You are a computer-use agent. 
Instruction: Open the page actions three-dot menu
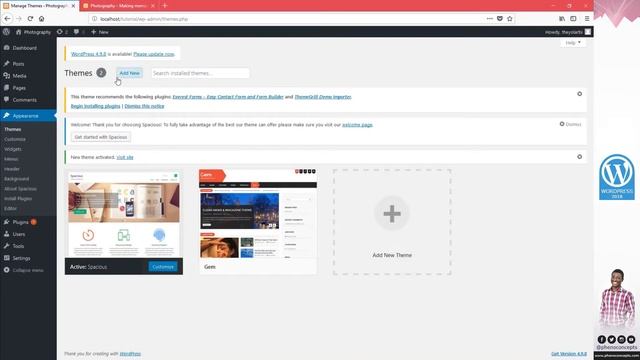coord(489,19)
